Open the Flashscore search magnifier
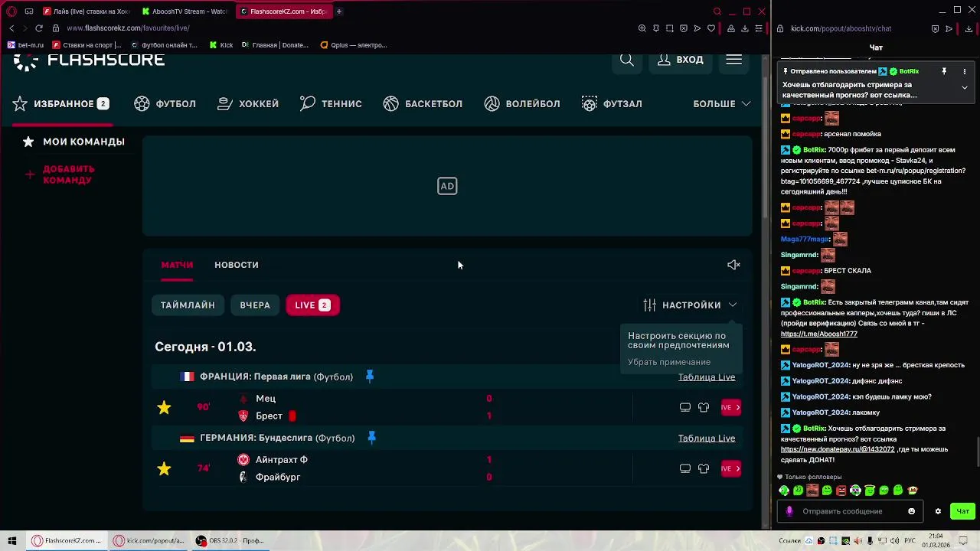The width and height of the screenshot is (980, 551). [x=627, y=60]
